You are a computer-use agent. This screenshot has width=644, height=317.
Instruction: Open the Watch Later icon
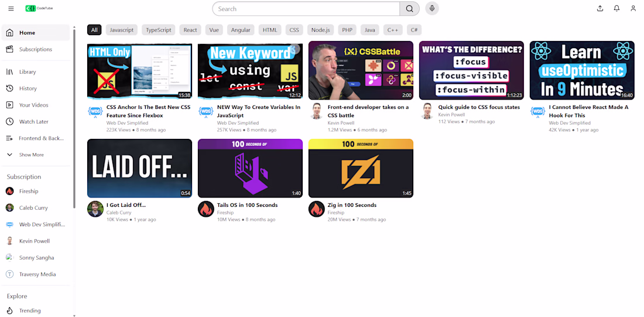(10, 122)
